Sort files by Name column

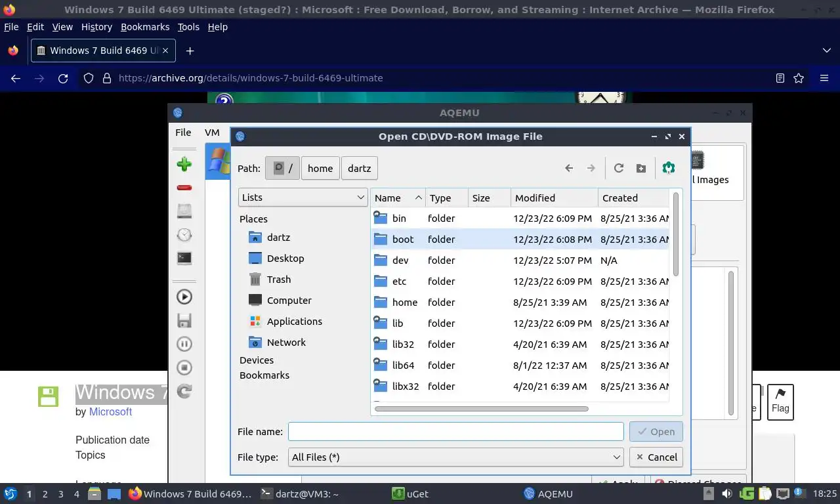398,198
